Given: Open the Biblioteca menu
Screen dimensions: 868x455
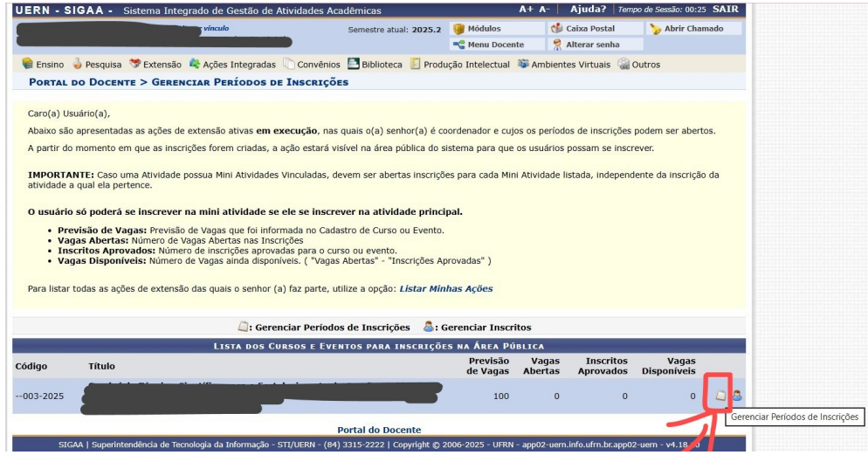Looking at the screenshot, I should (375, 65).
